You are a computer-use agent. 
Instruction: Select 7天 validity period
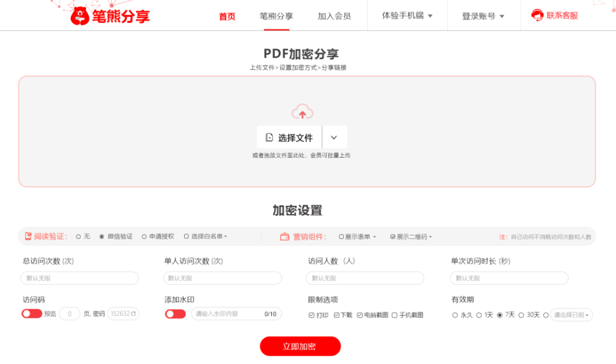[500, 315]
